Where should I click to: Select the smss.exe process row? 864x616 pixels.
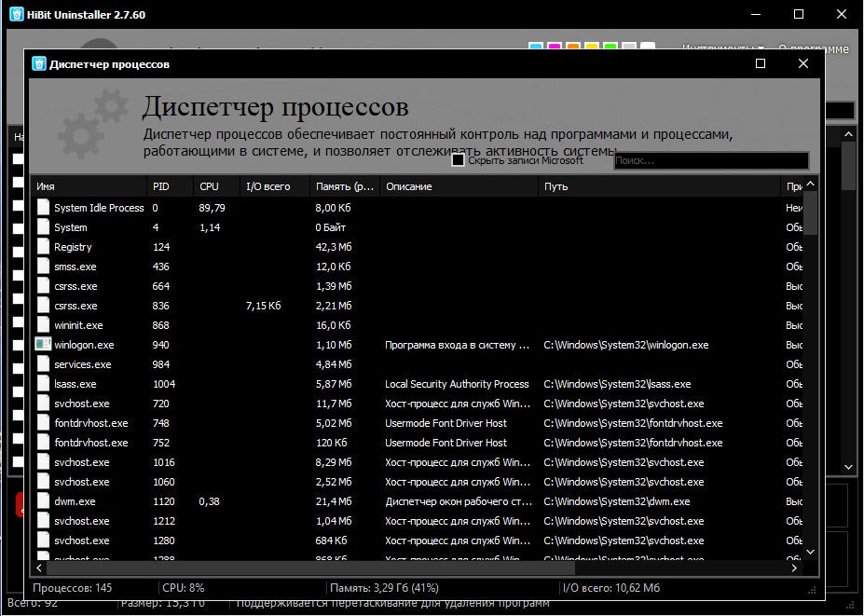[417, 267]
